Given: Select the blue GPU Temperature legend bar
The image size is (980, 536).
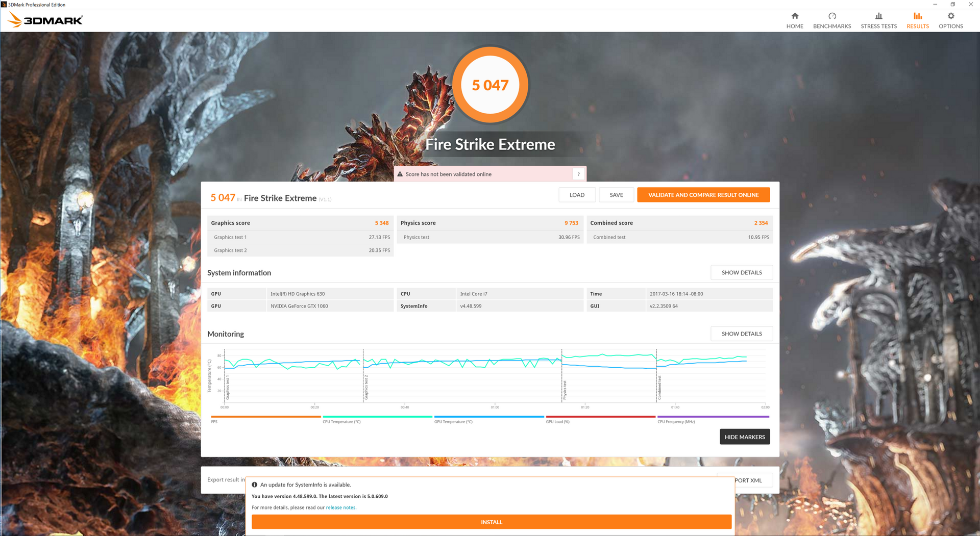Looking at the screenshot, I should [x=489, y=417].
